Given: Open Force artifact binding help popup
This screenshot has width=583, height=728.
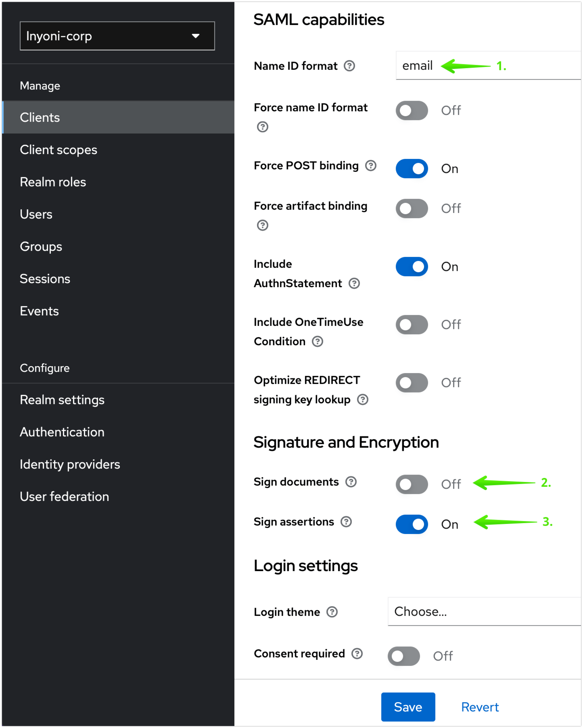Looking at the screenshot, I should pyautogui.click(x=262, y=225).
